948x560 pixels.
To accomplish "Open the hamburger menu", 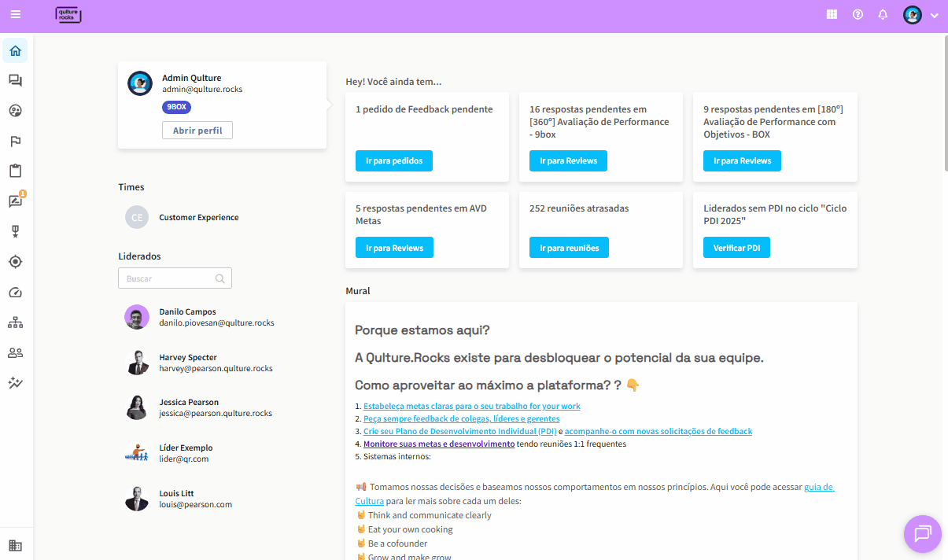I will pos(16,14).
